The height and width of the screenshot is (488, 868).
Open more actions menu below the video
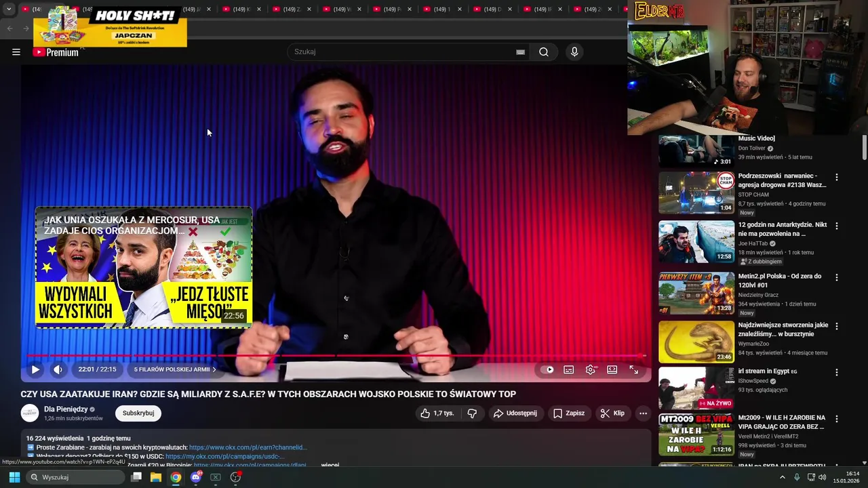(x=643, y=413)
